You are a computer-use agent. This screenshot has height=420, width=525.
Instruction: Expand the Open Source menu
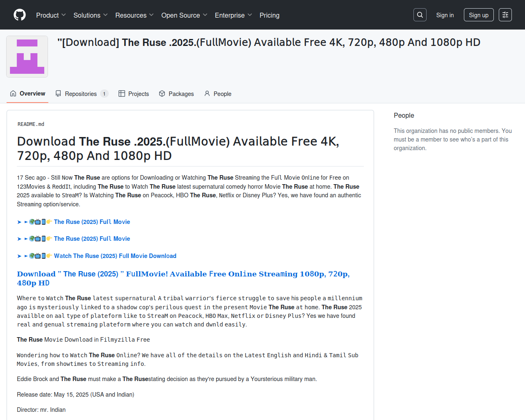tap(184, 15)
